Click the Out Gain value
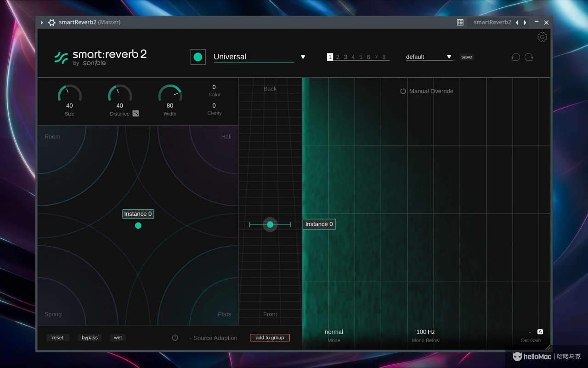This screenshot has width=588, height=368. click(x=530, y=332)
